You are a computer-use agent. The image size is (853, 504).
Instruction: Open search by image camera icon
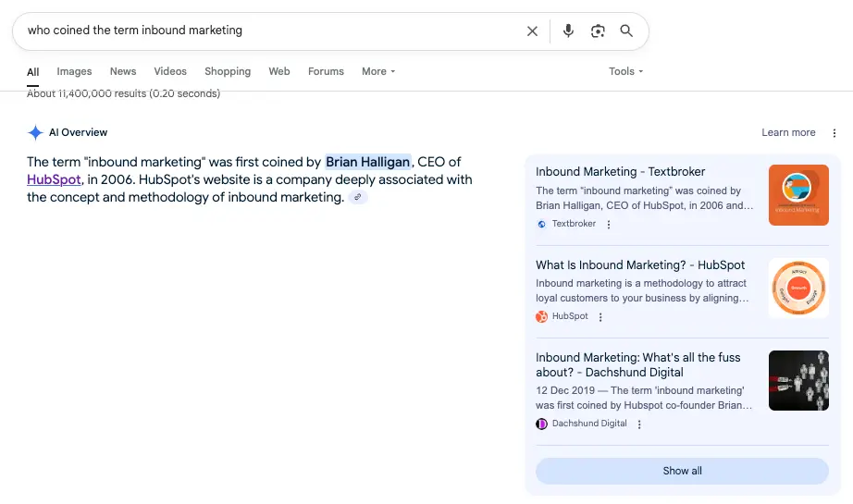point(598,31)
